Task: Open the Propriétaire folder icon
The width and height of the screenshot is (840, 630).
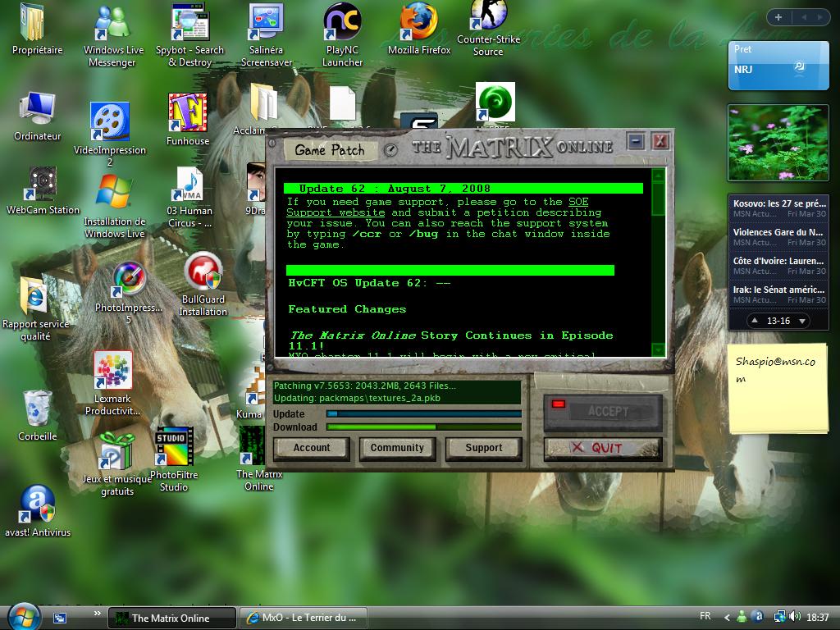Action: coord(36,30)
